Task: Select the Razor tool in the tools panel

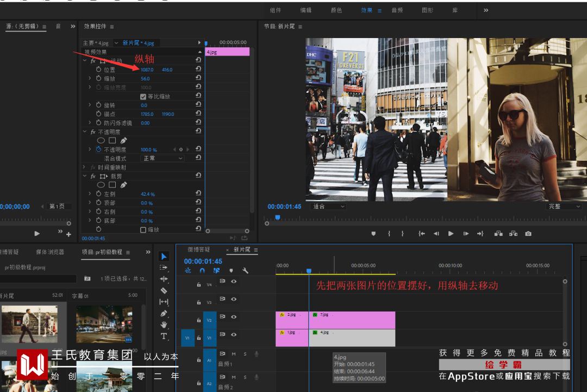Action: [164, 290]
